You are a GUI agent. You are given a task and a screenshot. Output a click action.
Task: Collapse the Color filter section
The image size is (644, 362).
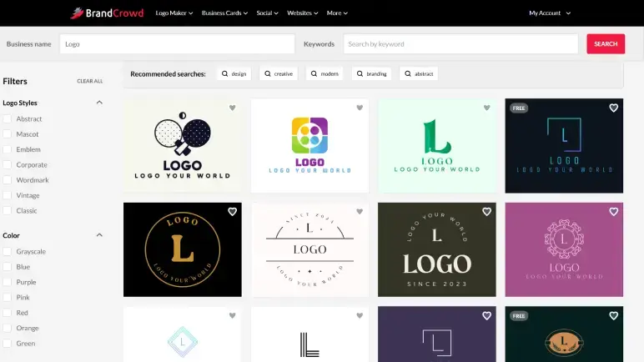coord(99,235)
